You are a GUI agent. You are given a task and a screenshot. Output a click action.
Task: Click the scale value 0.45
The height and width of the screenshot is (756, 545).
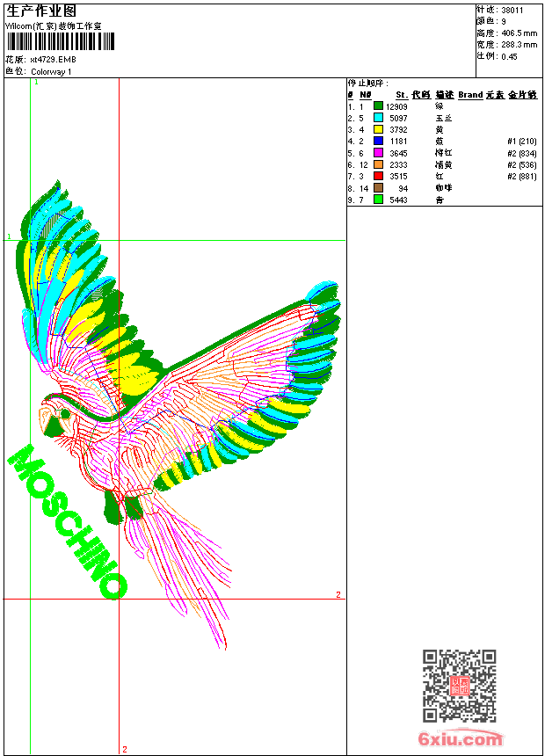coord(509,57)
